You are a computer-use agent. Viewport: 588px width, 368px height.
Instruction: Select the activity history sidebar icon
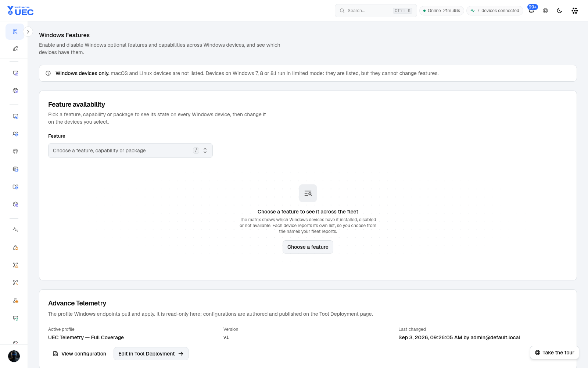point(15,230)
